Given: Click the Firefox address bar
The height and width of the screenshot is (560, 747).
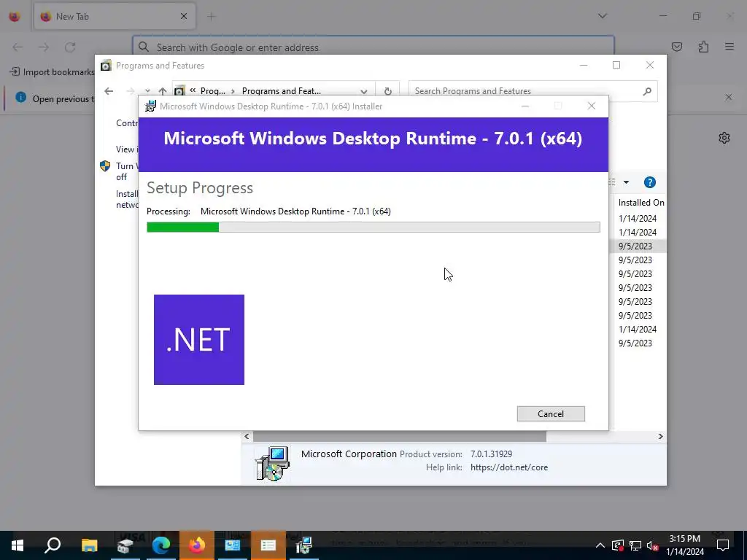Looking at the screenshot, I should [x=373, y=47].
